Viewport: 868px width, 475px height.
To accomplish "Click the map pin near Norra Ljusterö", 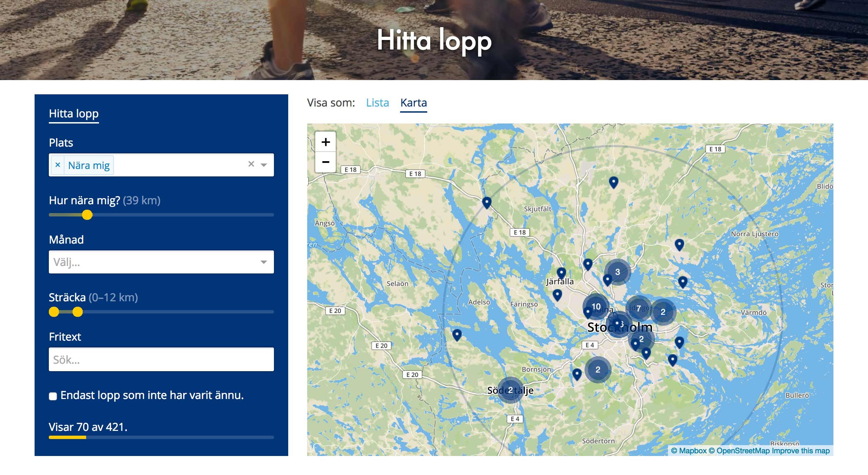I will point(679,244).
